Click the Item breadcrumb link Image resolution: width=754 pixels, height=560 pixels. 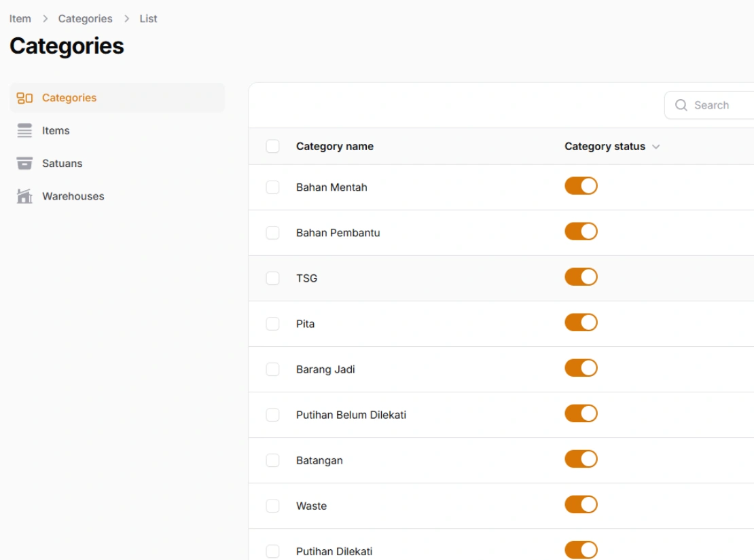coord(20,19)
